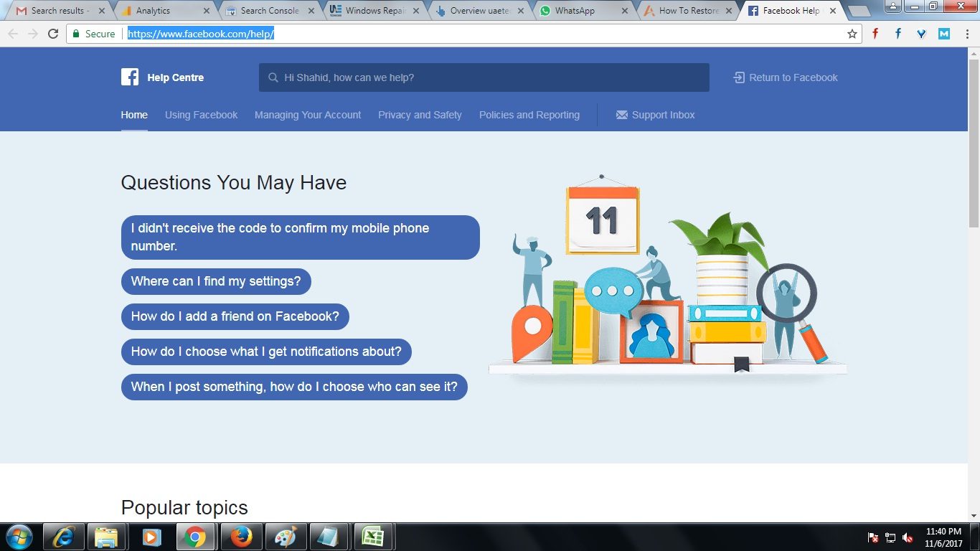Open 'I didn't receive the code' question

tap(301, 237)
